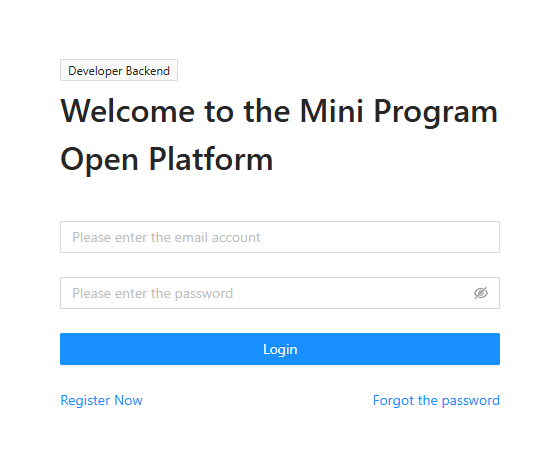This screenshot has width=539, height=450.
Task: Reveal password using the field's eye toggle
Action: [481, 293]
